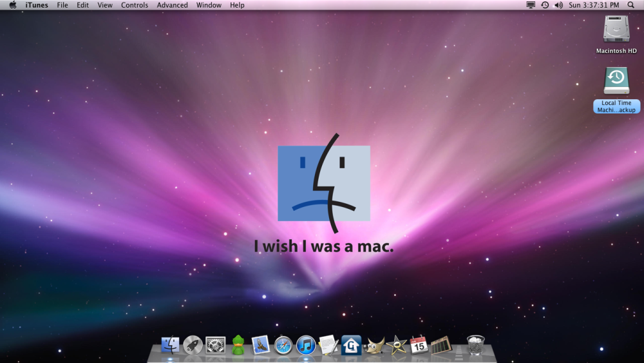644x363 pixels.
Task: Open the iTunes application menu
Action: (x=37, y=5)
